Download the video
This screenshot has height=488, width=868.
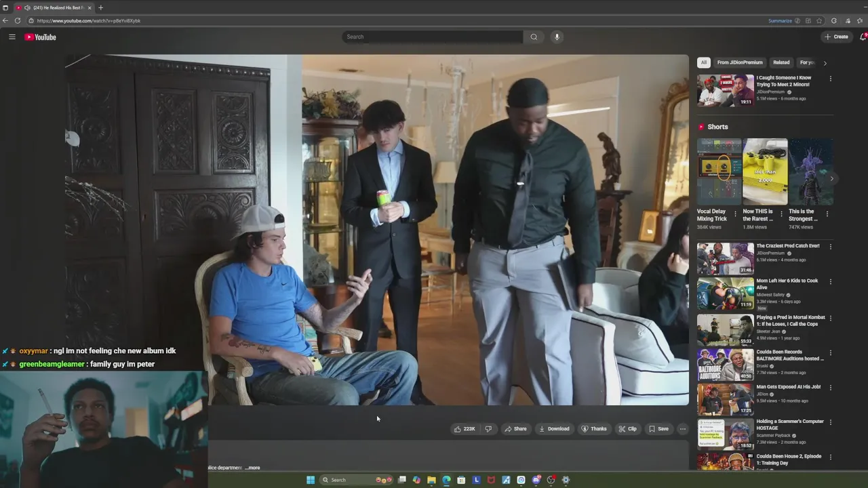click(554, 428)
